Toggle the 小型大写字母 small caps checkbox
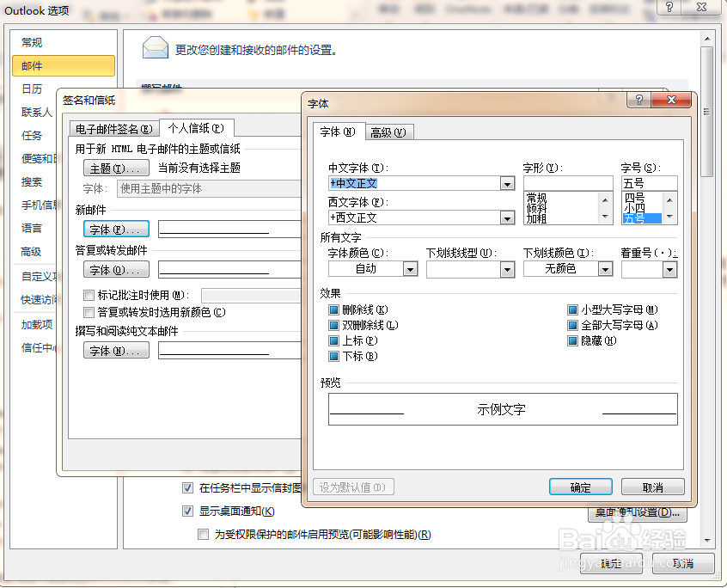 [x=572, y=309]
